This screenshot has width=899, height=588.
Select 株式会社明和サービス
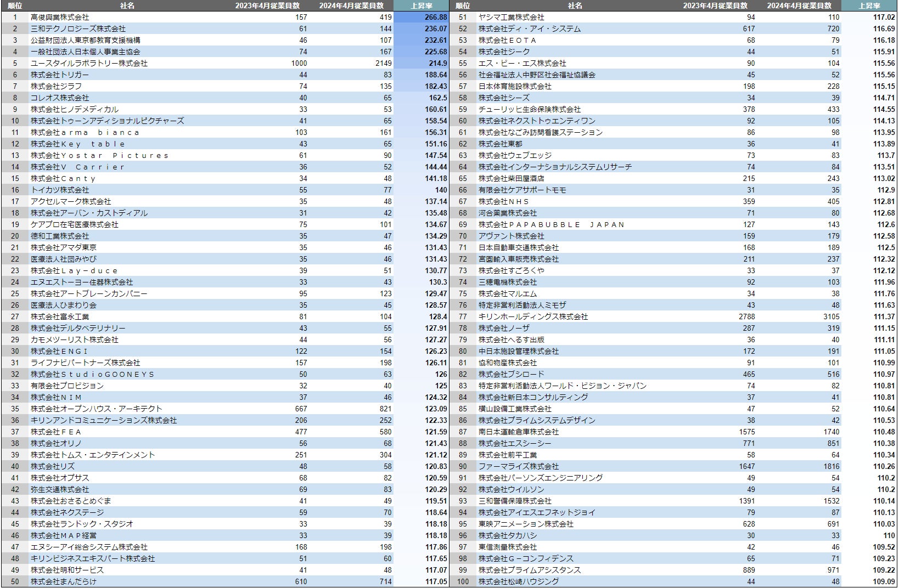67,570
